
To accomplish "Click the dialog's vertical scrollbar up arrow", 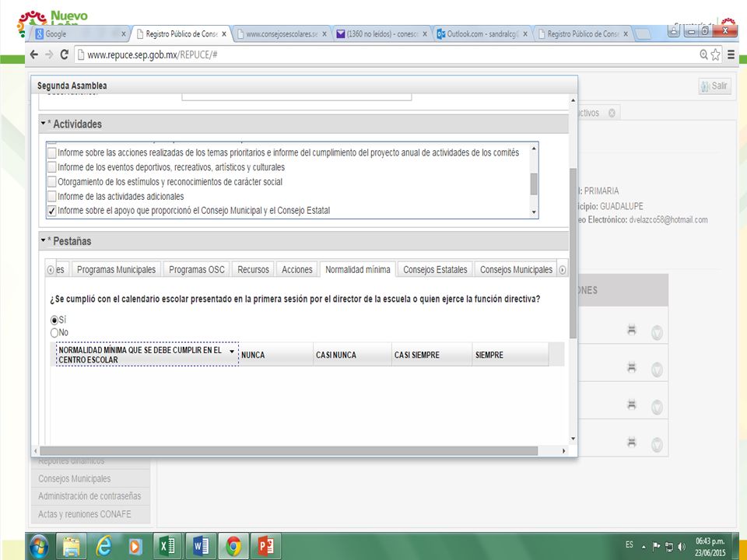I will click(x=573, y=100).
